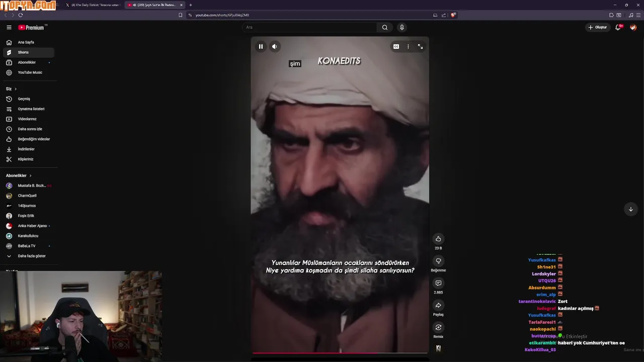Viewport: 644px width, 362px height.
Task: Open Anka Haber Ajansı channel subscription
Action: click(x=29, y=226)
